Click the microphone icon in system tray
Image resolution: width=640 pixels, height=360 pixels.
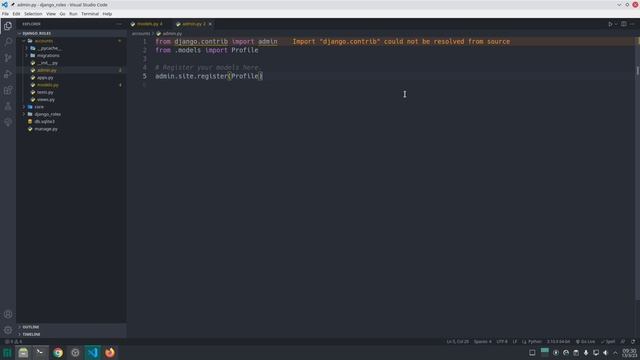click(586, 353)
